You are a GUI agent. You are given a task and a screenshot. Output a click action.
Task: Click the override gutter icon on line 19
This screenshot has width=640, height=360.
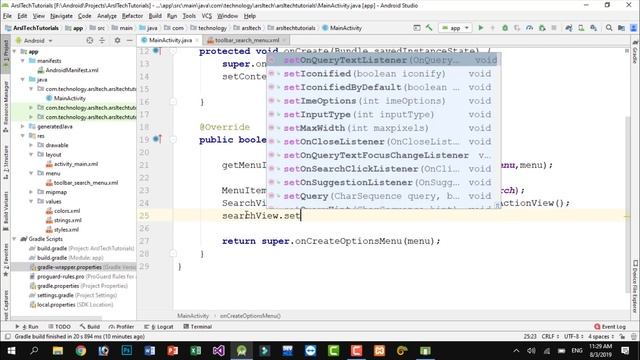point(157,139)
